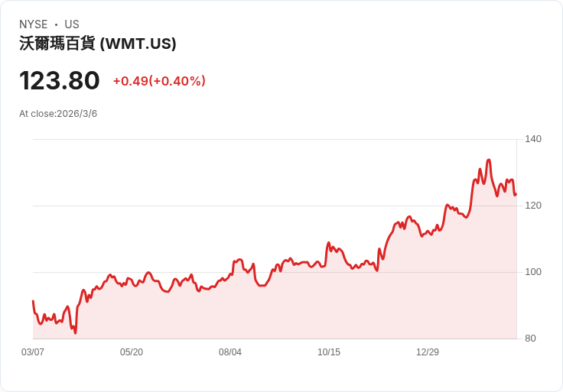Select the 10/15 date axis label

click(329, 352)
